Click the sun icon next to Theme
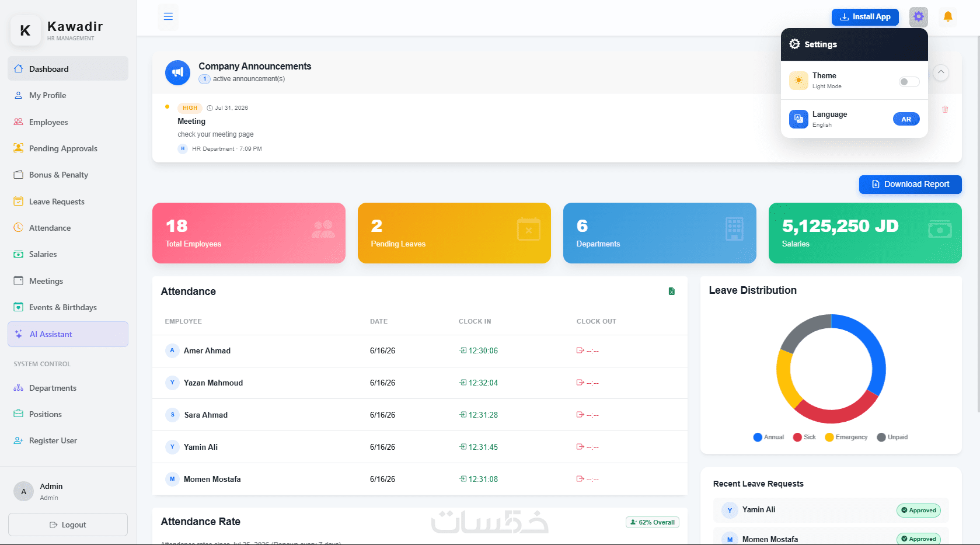The height and width of the screenshot is (545, 980). point(798,81)
